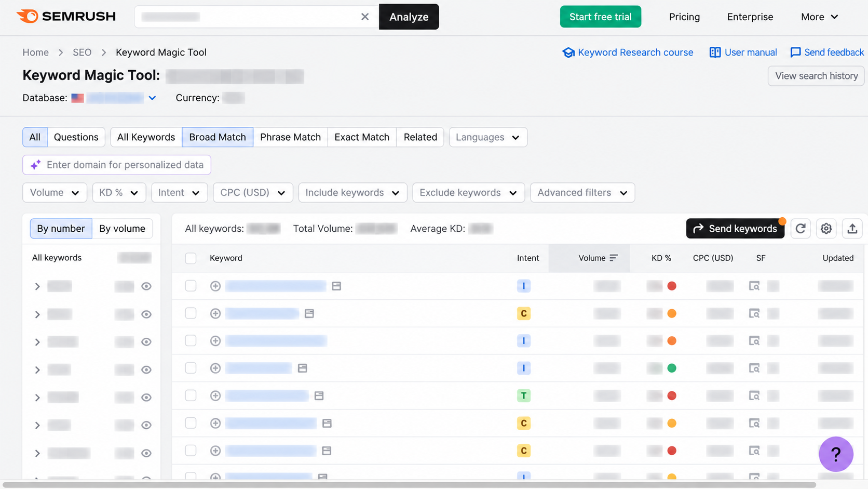Toggle eye visibility for third keyword group

tap(146, 342)
